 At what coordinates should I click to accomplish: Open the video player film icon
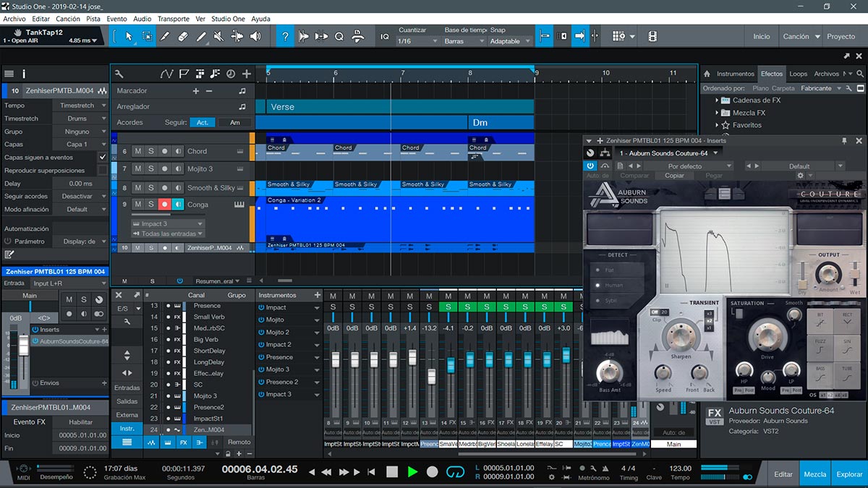(x=652, y=36)
